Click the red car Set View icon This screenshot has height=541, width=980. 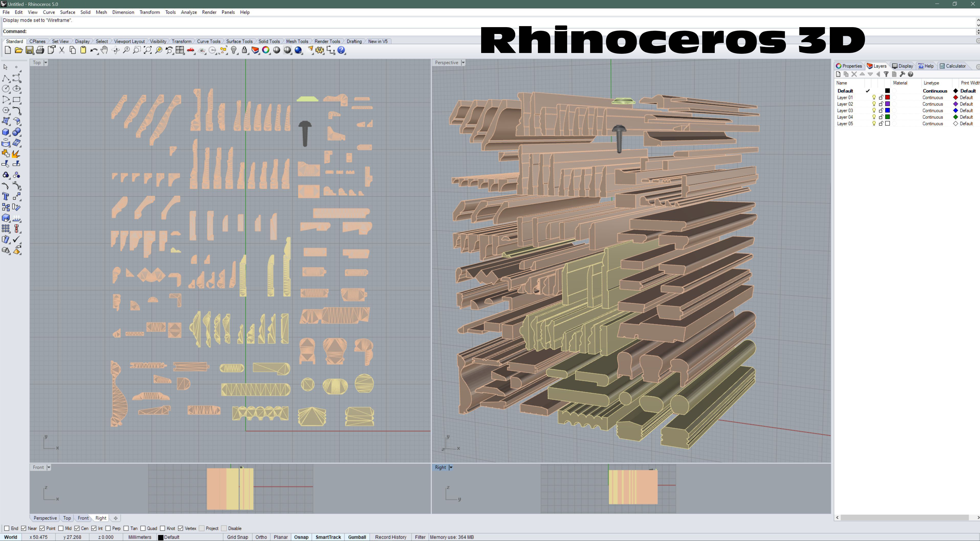click(191, 50)
